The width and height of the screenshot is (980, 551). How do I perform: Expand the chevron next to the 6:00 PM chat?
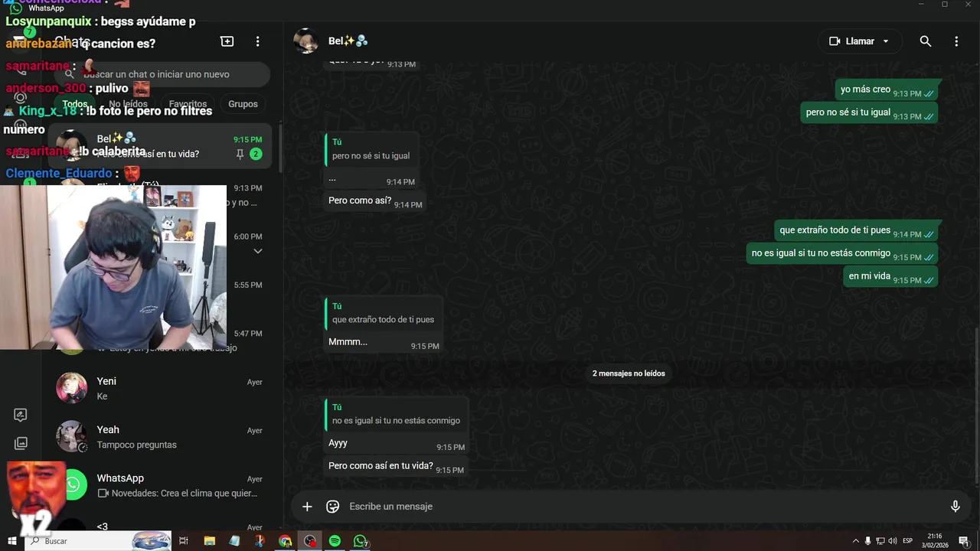click(x=257, y=251)
